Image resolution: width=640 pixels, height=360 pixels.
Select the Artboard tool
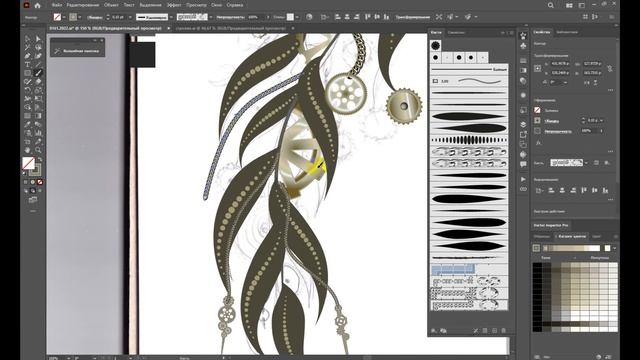pyautogui.click(x=28, y=142)
